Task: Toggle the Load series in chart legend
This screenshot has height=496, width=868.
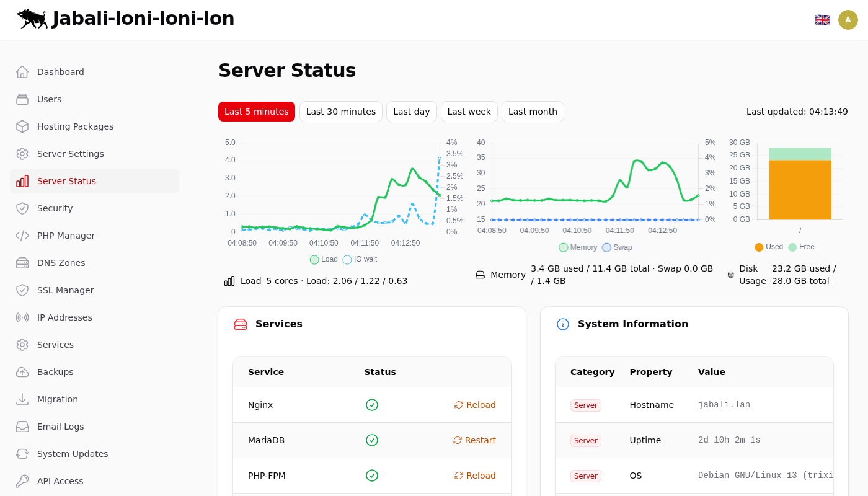Action: point(324,260)
